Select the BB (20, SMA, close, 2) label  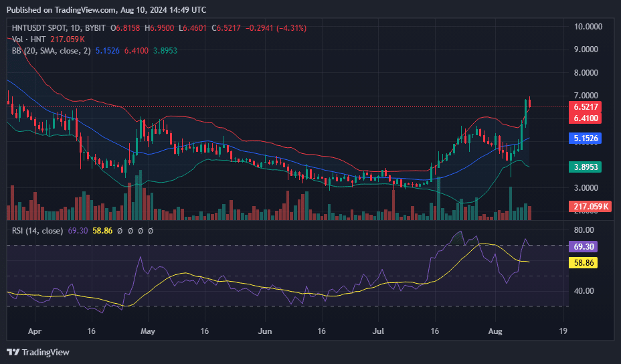(51, 51)
